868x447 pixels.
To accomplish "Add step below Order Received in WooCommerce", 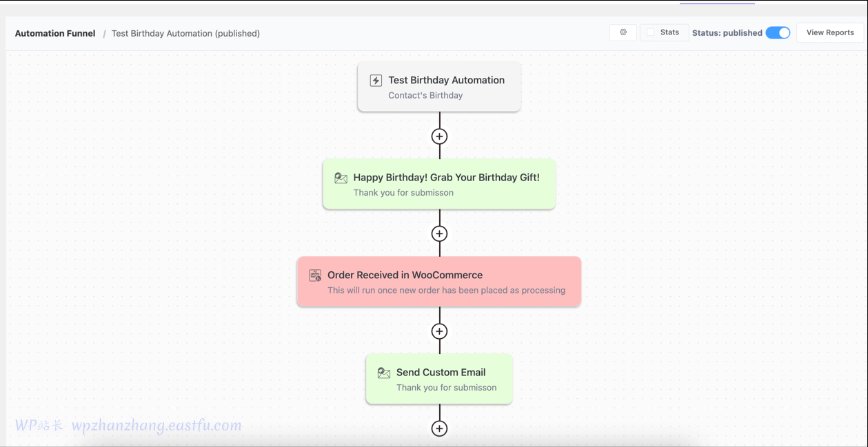I will click(x=439, y=331).
